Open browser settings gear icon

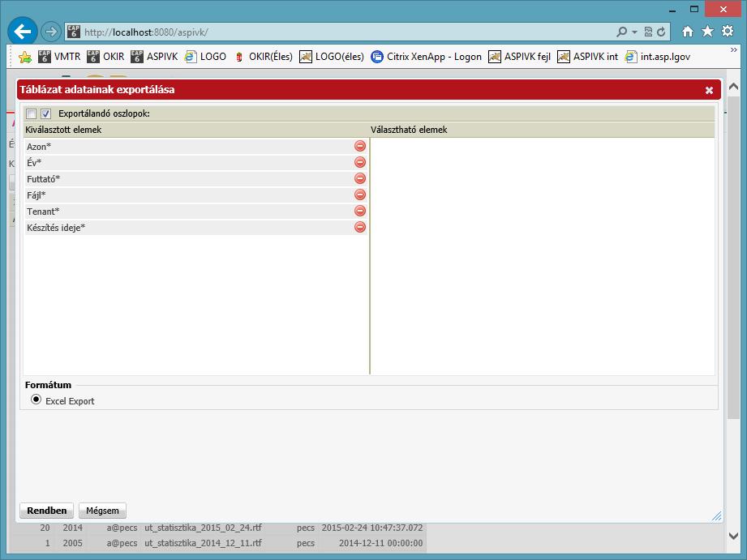(x=728, y=32)
